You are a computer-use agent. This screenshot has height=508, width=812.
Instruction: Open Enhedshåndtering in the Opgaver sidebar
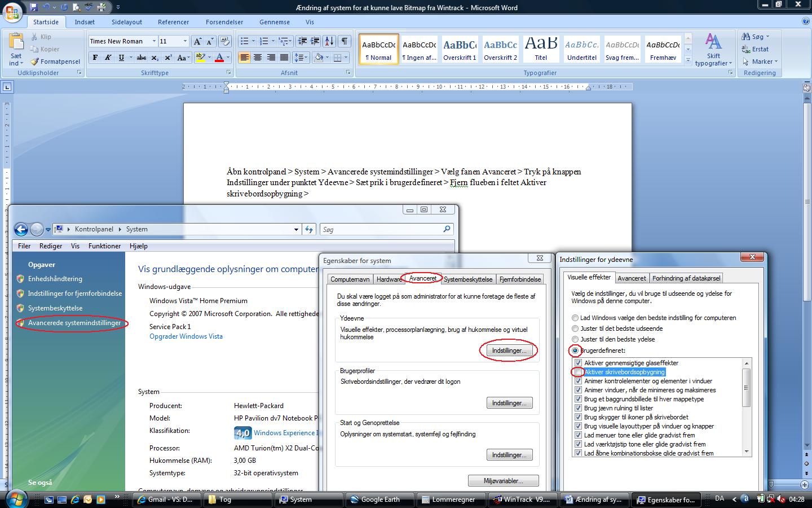coord(55,279)
